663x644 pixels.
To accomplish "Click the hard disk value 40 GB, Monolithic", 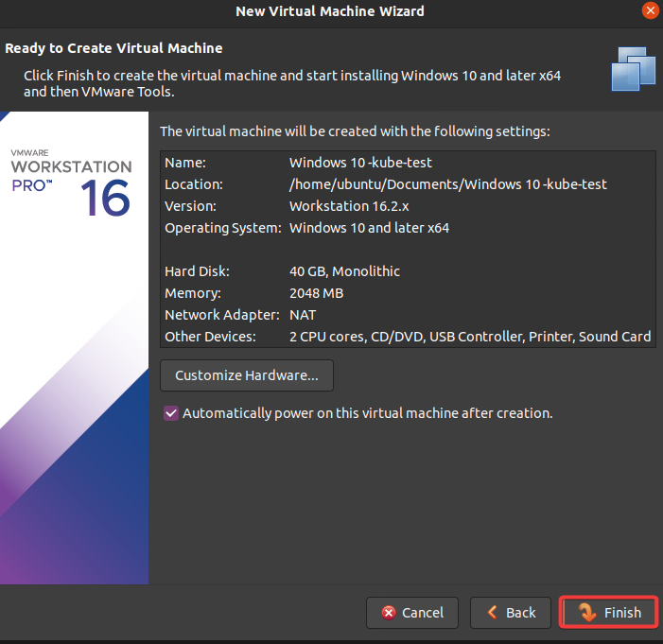I will 344,271.
